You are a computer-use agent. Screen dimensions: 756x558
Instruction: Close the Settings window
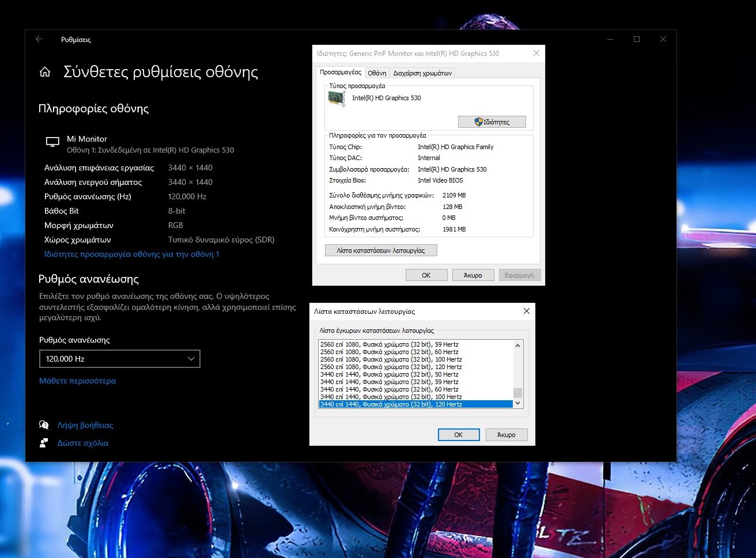663,39
